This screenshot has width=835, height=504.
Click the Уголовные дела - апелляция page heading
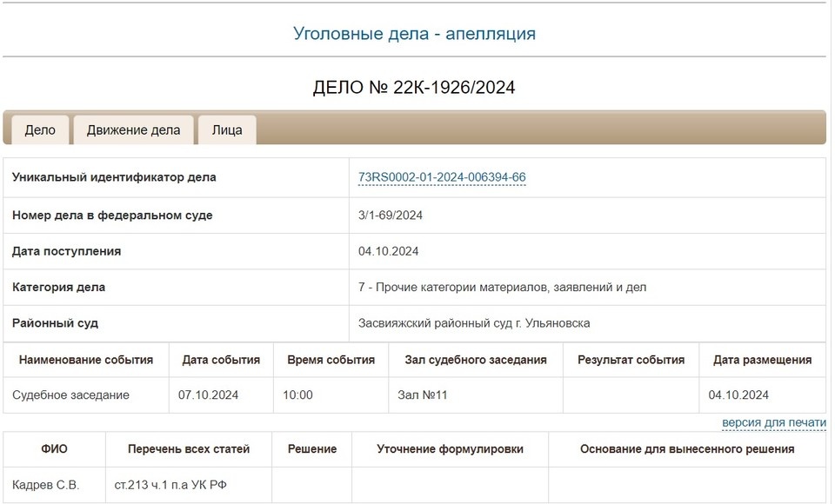416,33
